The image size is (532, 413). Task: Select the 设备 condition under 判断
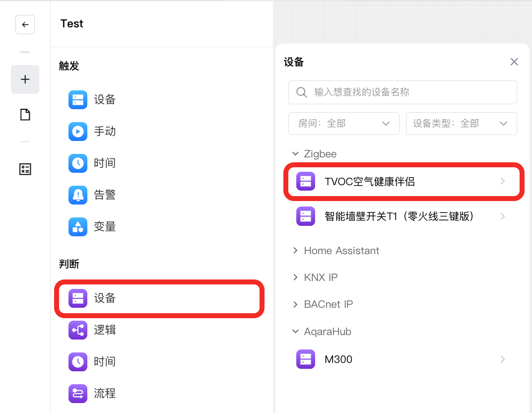[159, 298]
